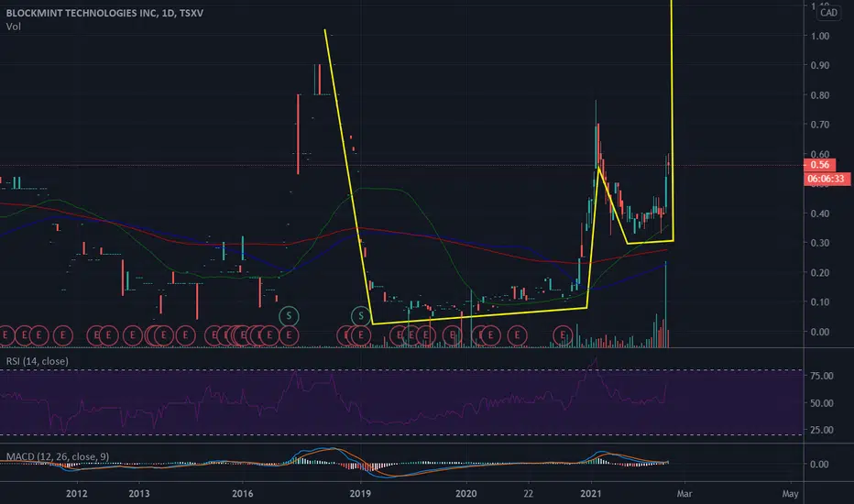Image resolution: width=854 pixels, height=504 pixels.
Task: Click the 0.10 price scale label
Action: pyautogui.click(x=820, y=302)
